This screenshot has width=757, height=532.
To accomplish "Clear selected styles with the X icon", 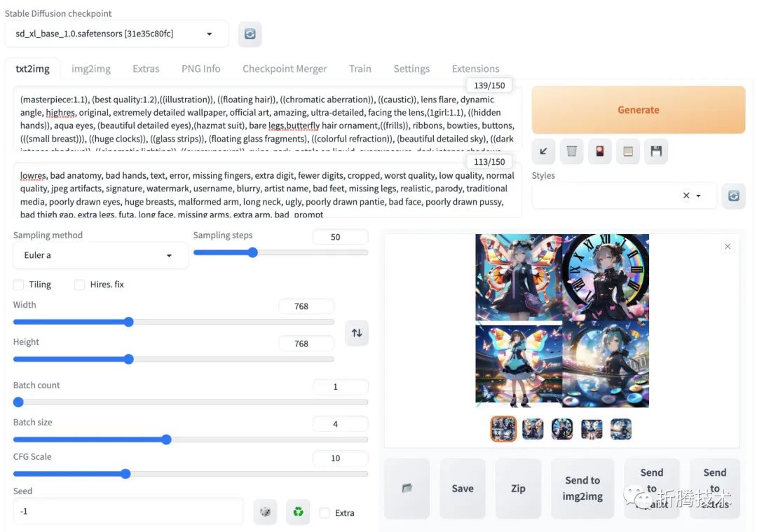I will 686,196.
